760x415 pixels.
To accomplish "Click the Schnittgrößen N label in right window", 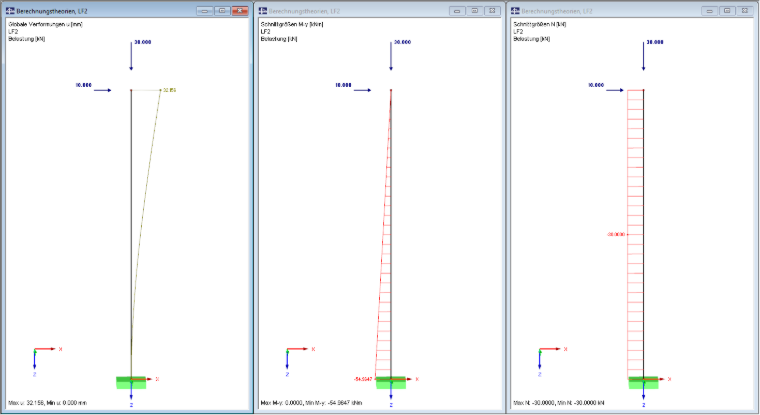I will (539, 24).
